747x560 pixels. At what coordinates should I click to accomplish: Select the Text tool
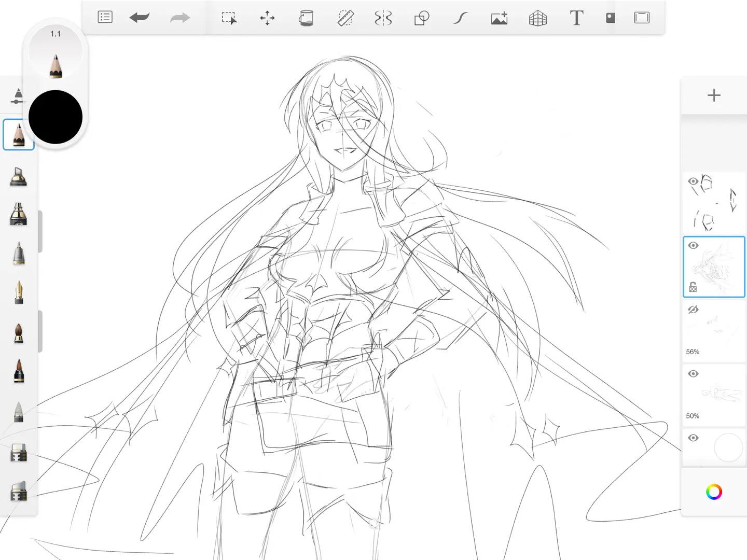[576, 18]
